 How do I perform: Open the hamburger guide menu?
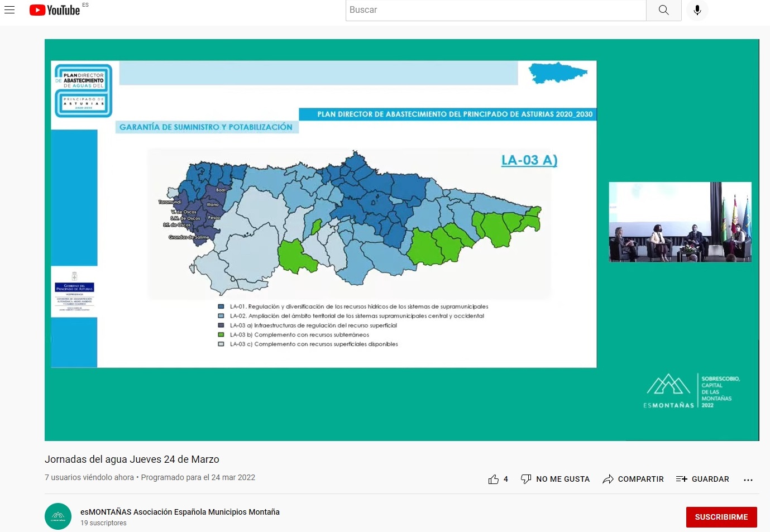click(9, 10)
